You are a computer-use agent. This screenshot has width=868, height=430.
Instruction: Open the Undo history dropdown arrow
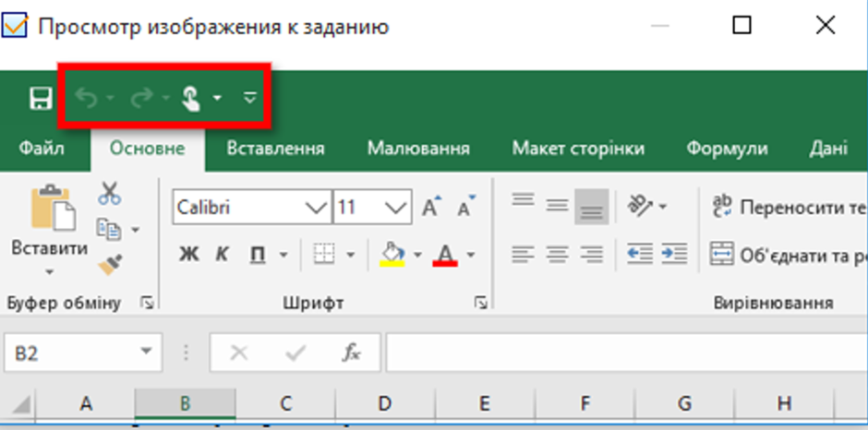point(110,98)
